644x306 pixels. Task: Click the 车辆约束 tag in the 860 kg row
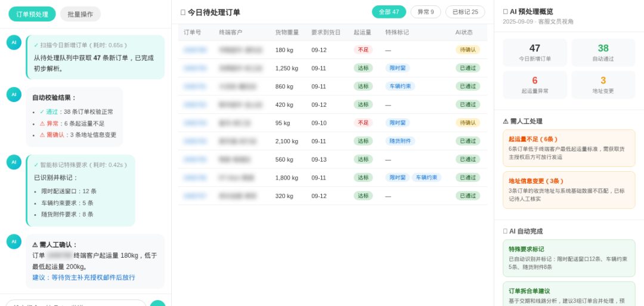400,86
